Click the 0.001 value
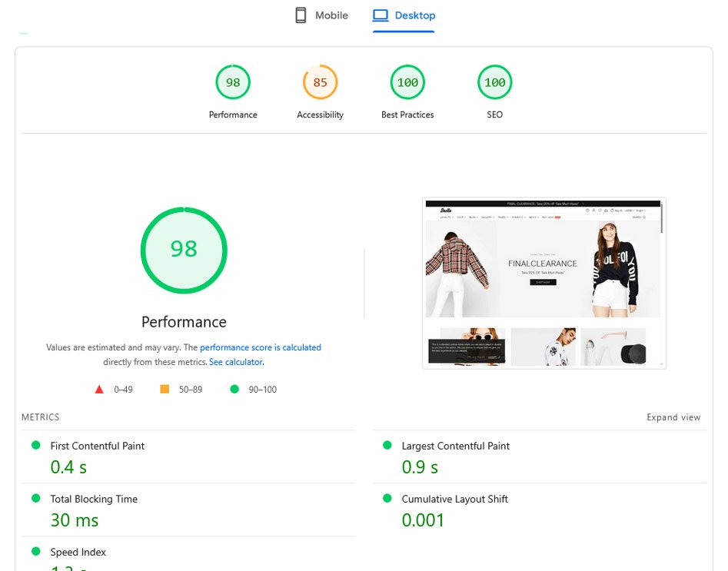Viewport: 728px width, 571px height. (x=423, y=520)
